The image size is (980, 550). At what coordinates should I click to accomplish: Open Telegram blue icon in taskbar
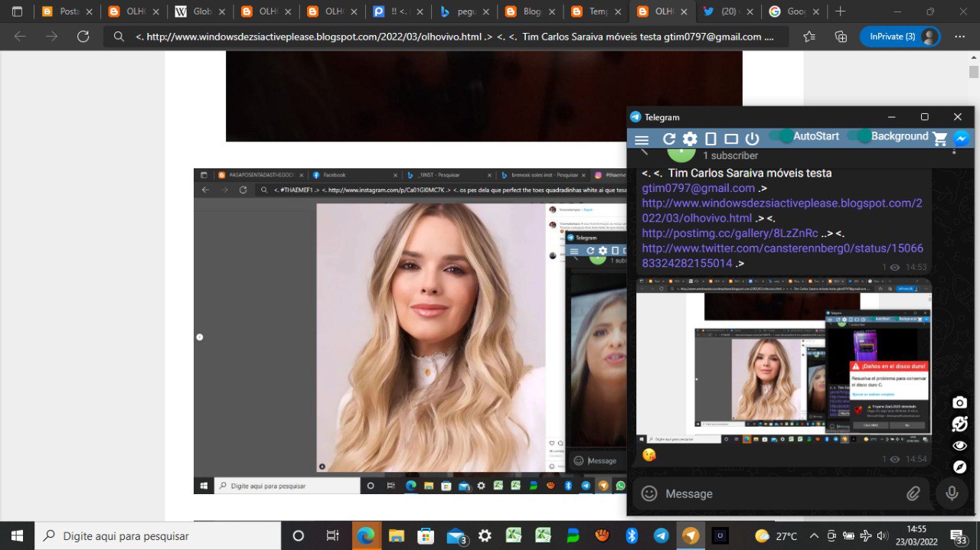[x=661, y=535]
